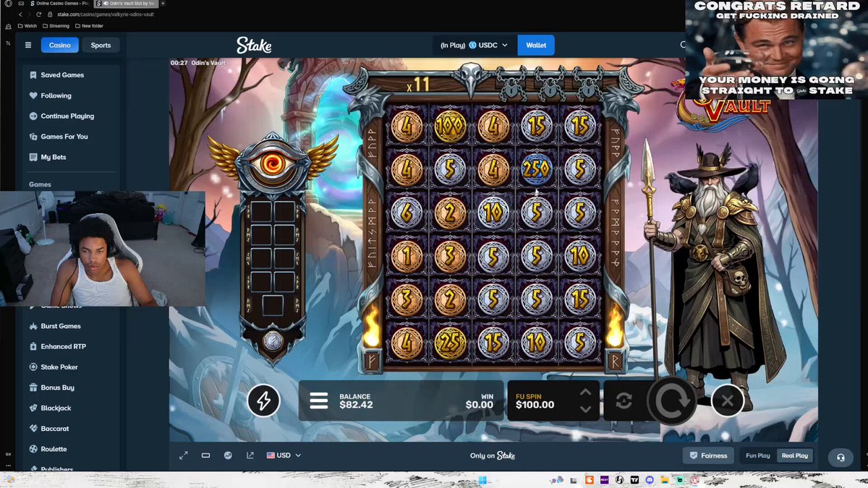Image resolution: width=868 pixels, height=488 pixels.
Task: Switch to Real Play mode
Action: click(x=794, y=455)
